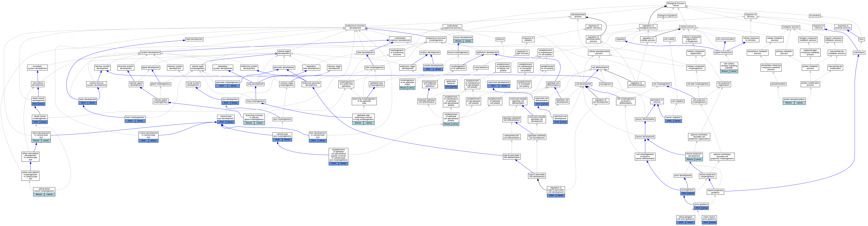
Task: Click the embryo development node
Action: click(430, 52)
